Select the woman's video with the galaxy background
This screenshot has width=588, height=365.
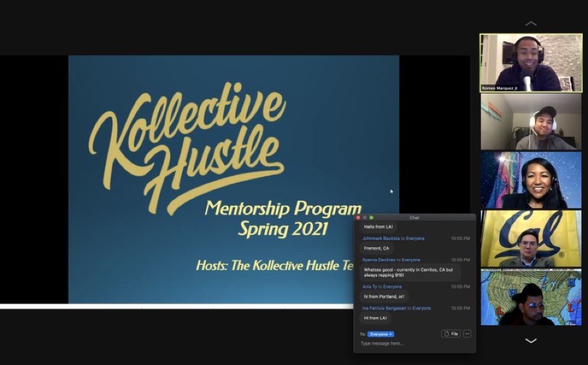click(531, 180)
